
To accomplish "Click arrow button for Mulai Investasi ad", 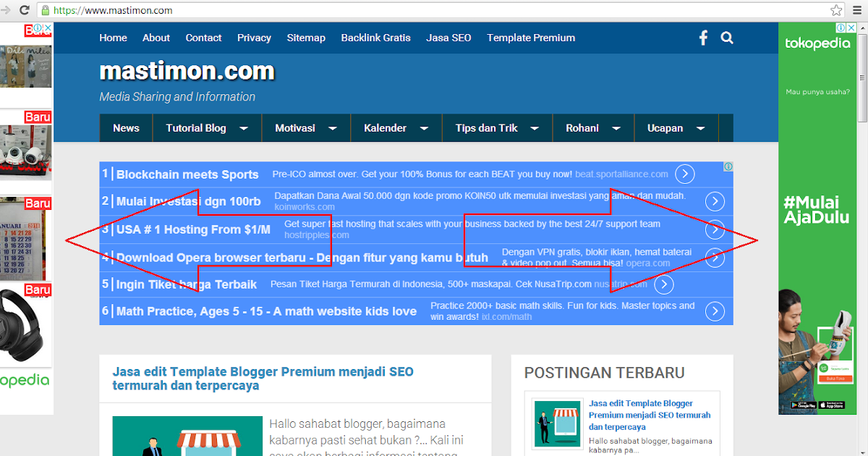I will pos(715,201).
